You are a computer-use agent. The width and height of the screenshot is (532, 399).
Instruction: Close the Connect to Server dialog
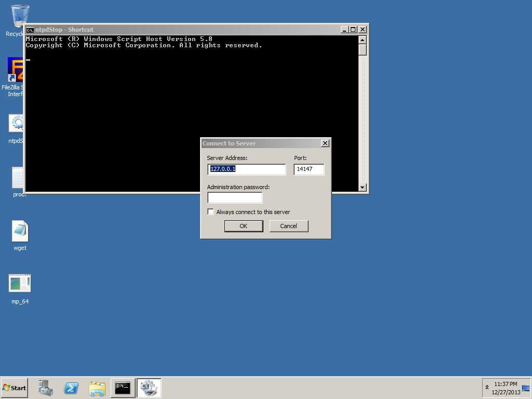(x=325, y=143)
